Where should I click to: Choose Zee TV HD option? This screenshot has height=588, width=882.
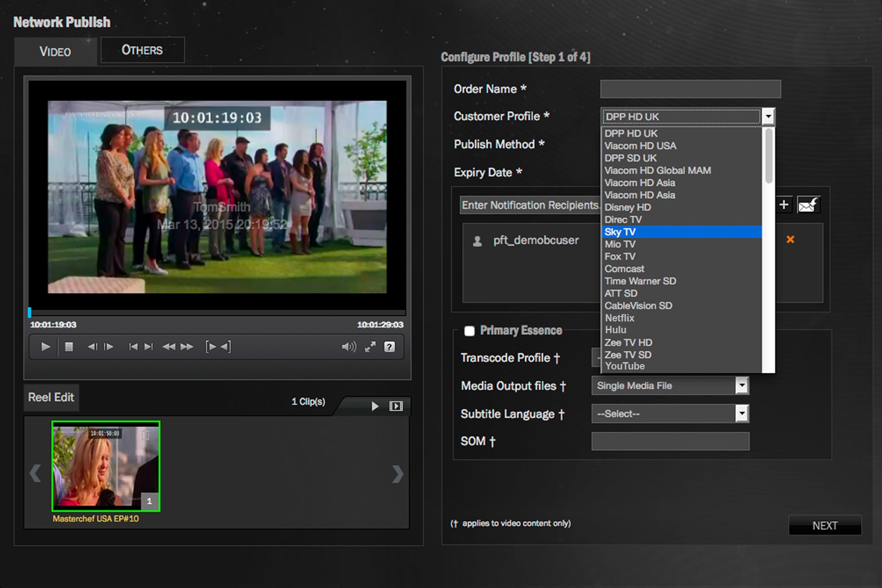pyautogui.click(x=682, y=343)
